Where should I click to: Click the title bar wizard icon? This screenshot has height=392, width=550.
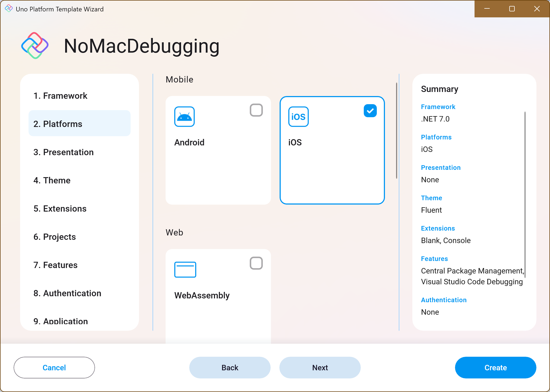[x=8, y=9]
